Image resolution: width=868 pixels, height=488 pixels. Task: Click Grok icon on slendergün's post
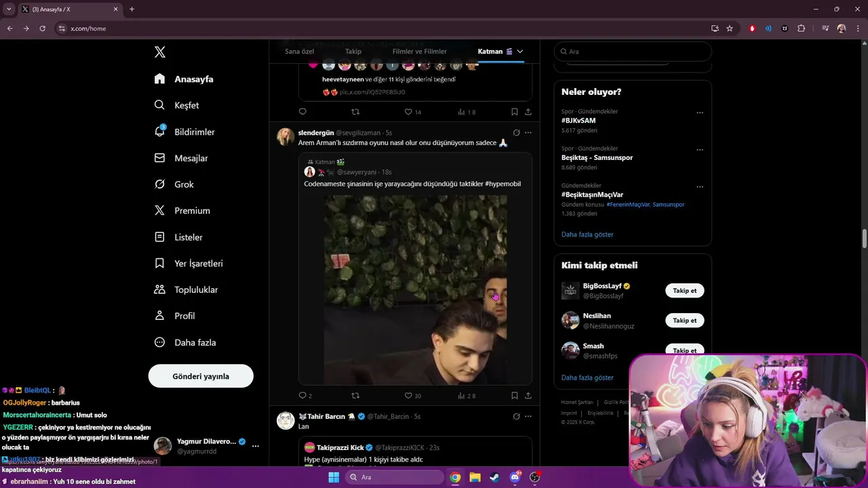tap(516, 133)
